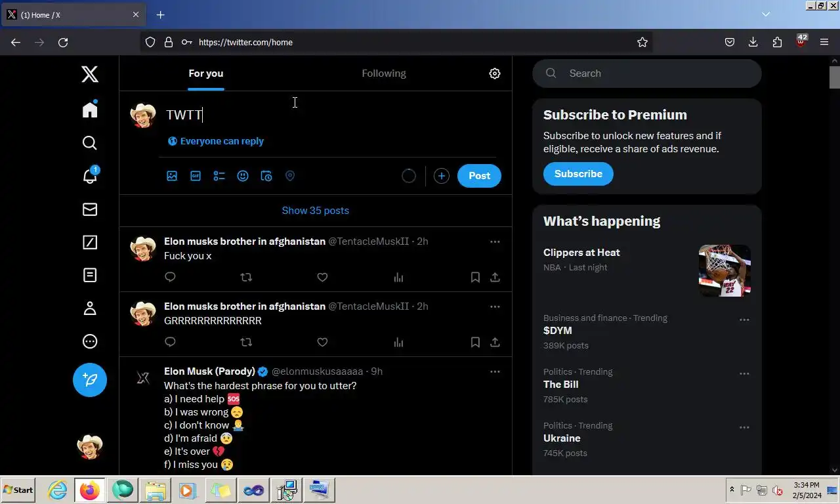Tag a location on the post
840x504 pixels.
tap(290, 176)
